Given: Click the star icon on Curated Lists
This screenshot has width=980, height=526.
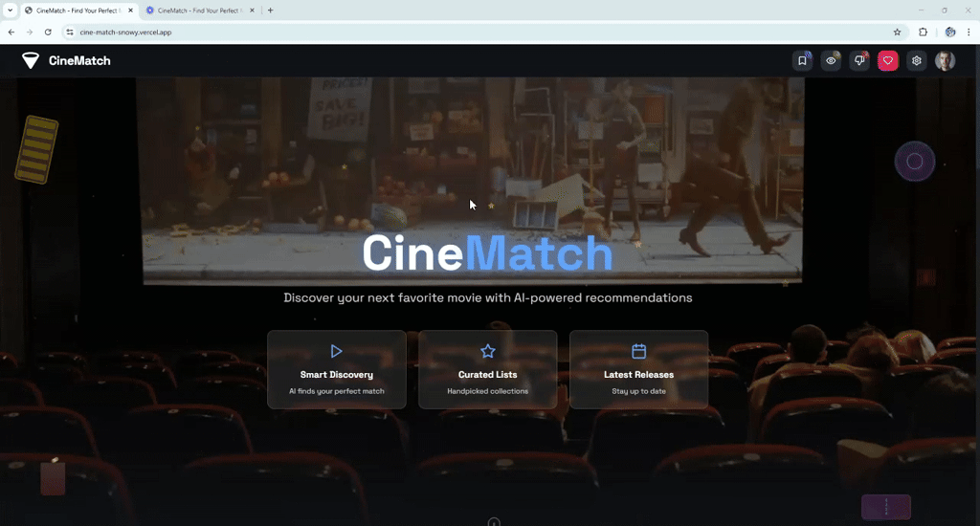Looking at the screenshot, I should click(x=487, y=351).
